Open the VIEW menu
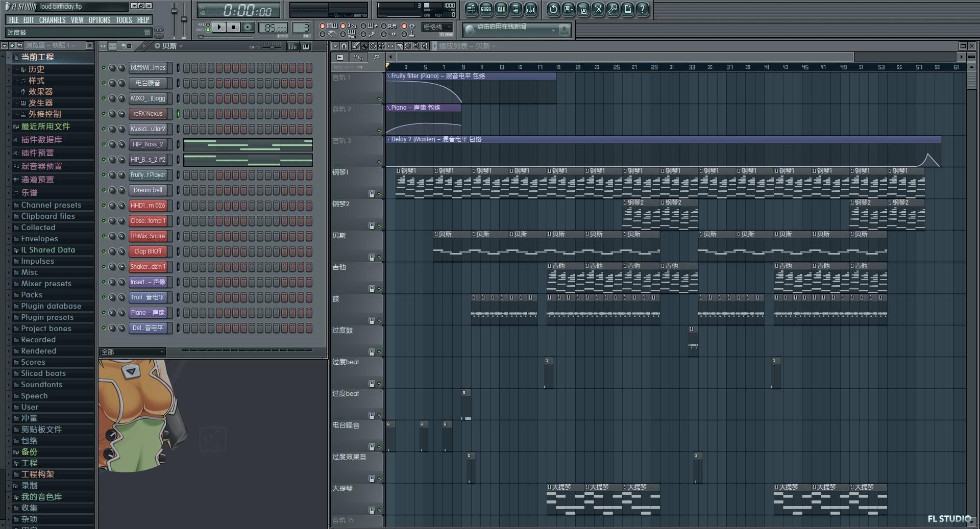Image resolution: width=980 pixels, height=529 pixels. [77, 20]
